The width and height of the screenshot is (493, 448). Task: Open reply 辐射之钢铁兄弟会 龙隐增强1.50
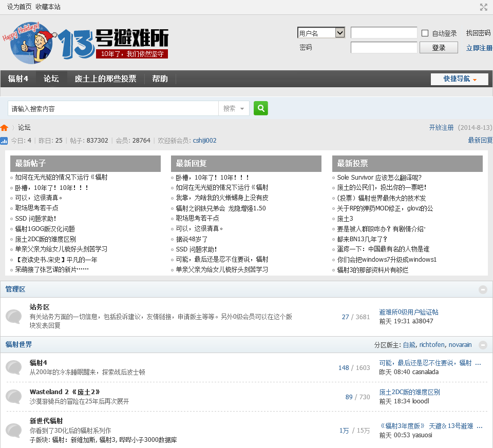221,208
